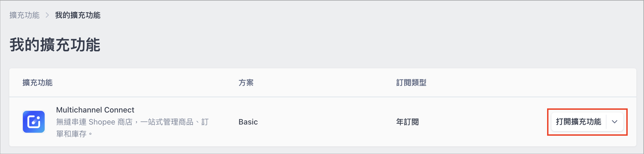The width and height of the screenshot is (644, 154).
Task: Select the Basic plan cell
Action: [x=248, y=122]
